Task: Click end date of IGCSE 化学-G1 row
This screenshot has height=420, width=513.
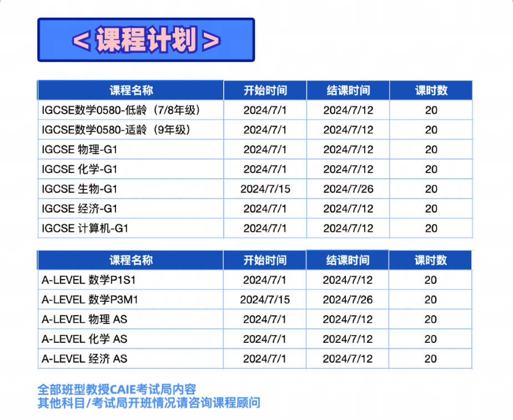Action: pyautogui.click(x=348, y=169)
